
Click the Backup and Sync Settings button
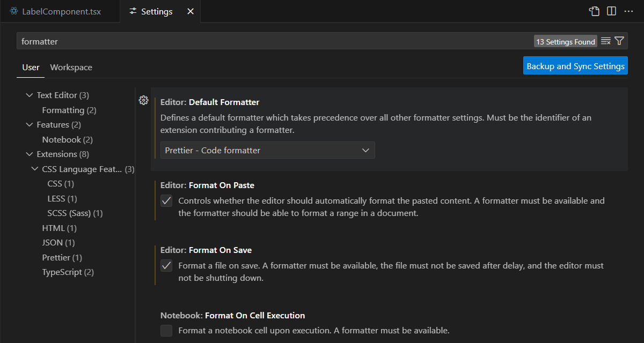coord(575,65)
